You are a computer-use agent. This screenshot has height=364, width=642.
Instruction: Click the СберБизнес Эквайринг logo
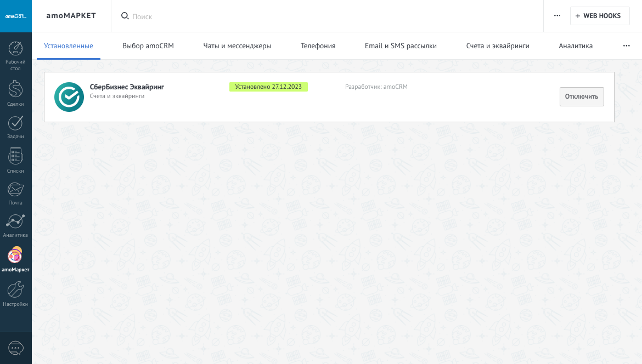click(69, 97)
